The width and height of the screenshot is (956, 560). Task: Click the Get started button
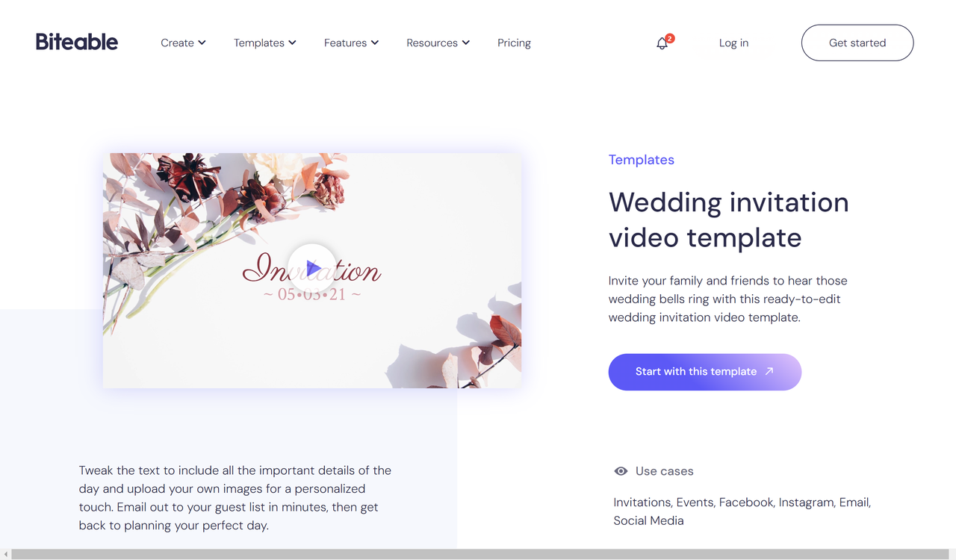857,43
